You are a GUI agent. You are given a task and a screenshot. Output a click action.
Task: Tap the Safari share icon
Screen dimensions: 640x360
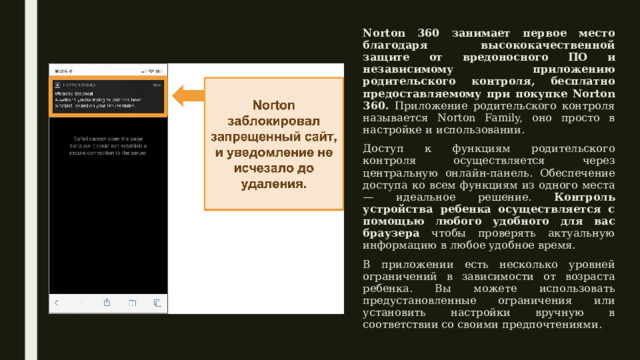(107, 302)
